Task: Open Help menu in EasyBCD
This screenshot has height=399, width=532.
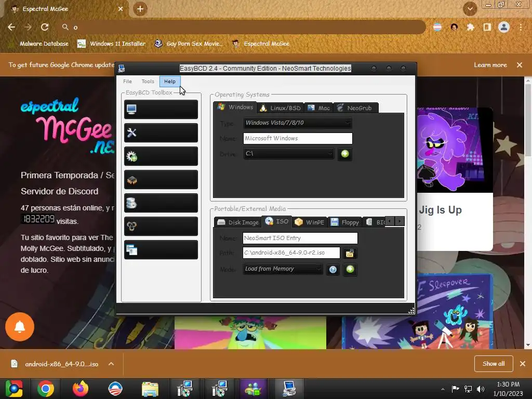Action: click(x=170, y=82)
